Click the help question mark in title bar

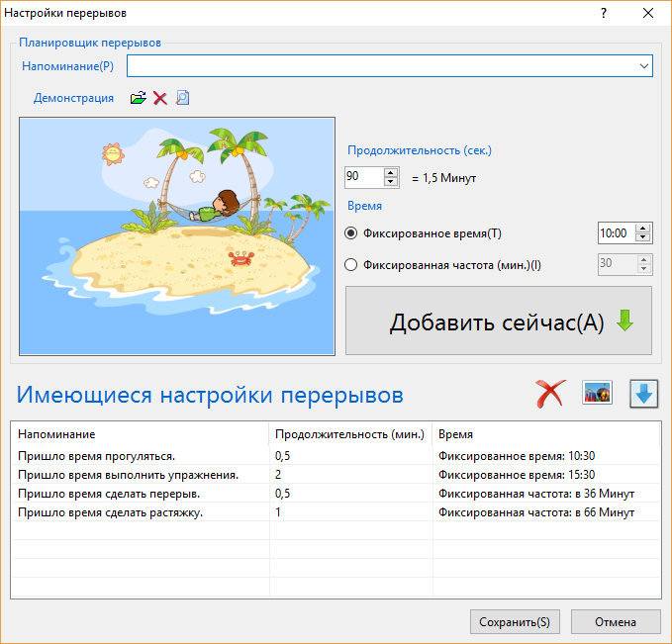pos(604,13)
